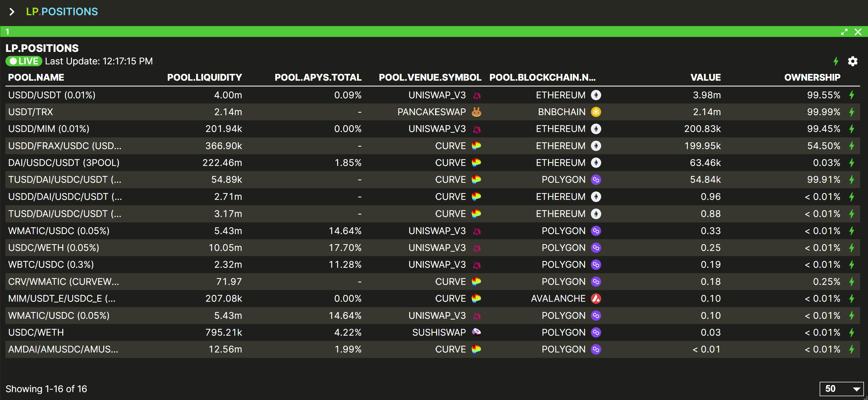This screenshot has width=868, height=400.
Task: Select tab number 1 in green bar
Action: (7, 32)
